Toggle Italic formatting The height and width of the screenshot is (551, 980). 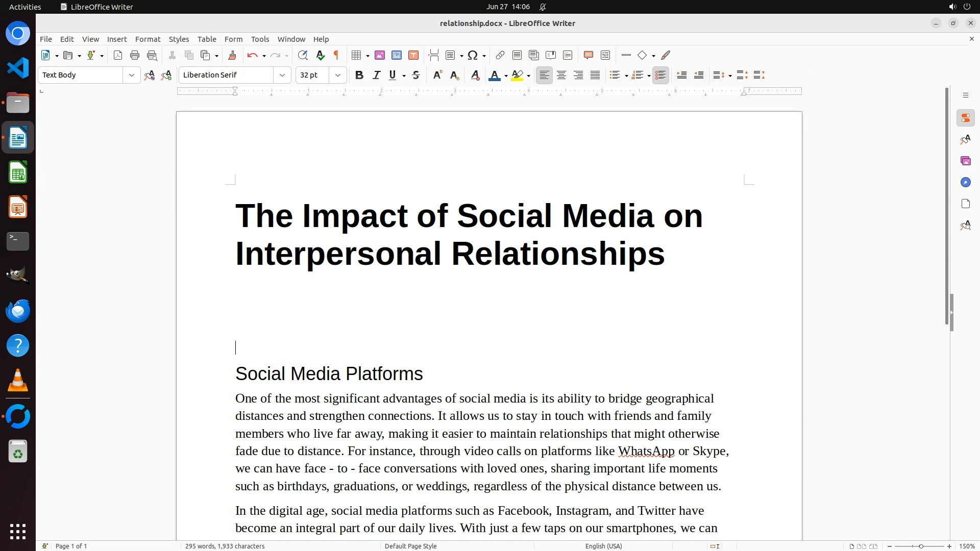(x=376, y=75)
